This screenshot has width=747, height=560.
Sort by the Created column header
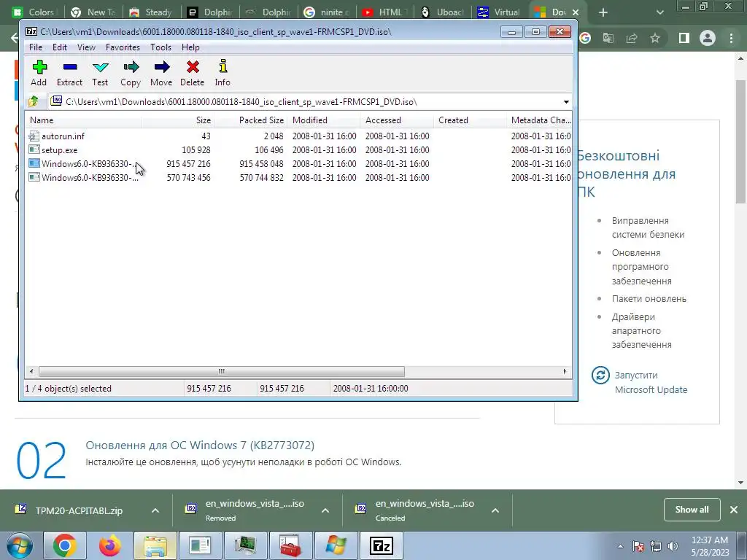click(470, 120)
